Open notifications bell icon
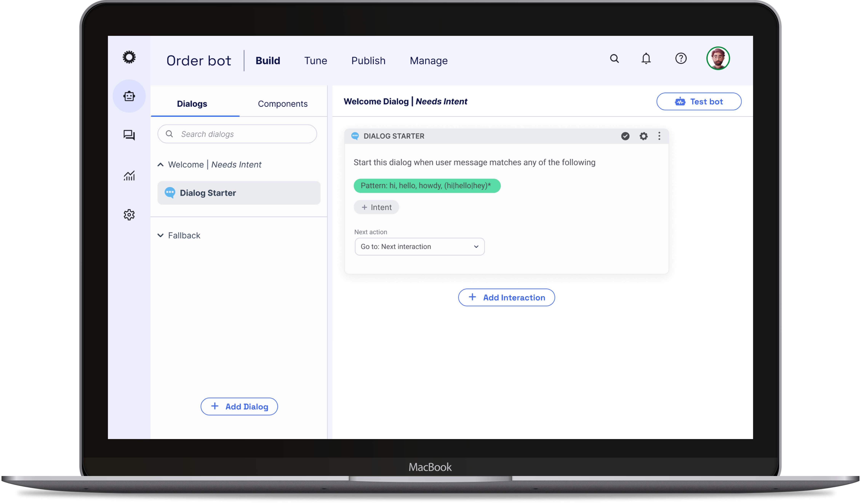861x504 pixels. pyautogui.click(x=646, y=59)
